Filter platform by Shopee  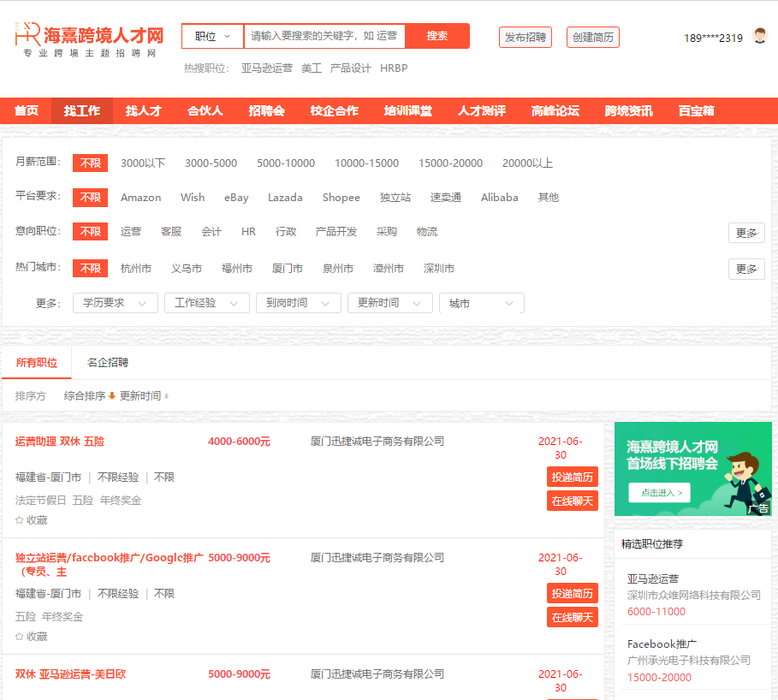tap(341, 197)
